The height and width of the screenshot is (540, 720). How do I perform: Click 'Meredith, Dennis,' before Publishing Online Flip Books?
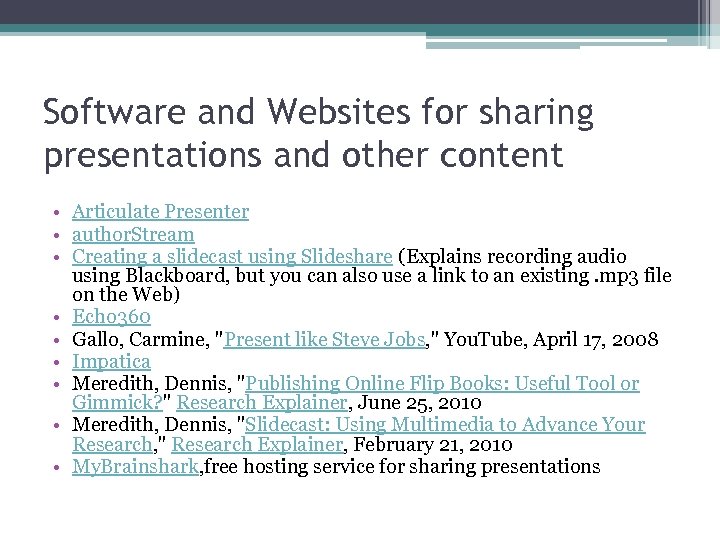[x=152, y=383]
